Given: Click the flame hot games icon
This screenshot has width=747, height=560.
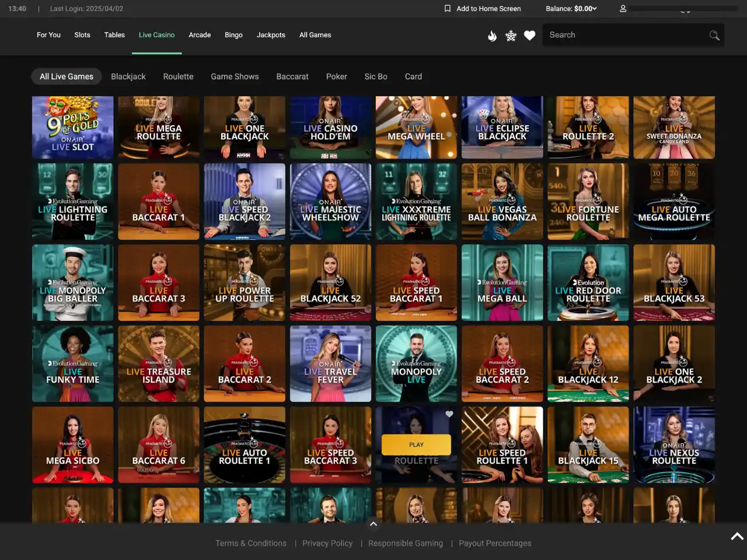Looking at the screenshot, I should pos(492,36).
